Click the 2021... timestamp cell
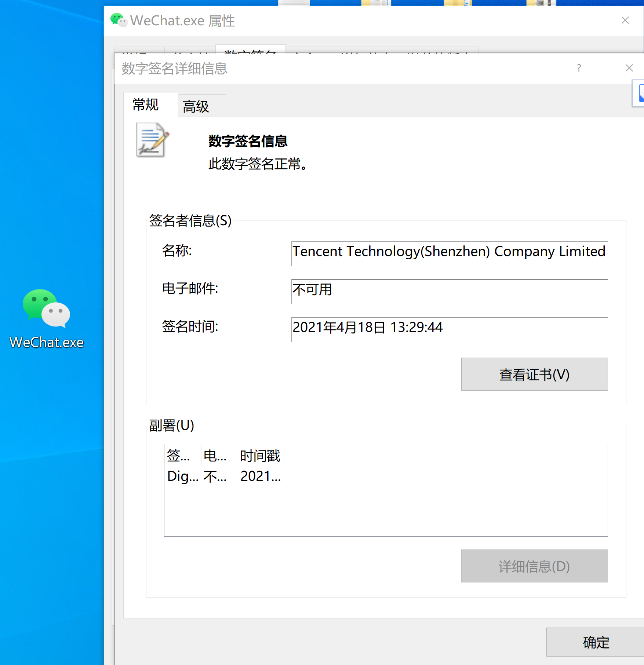Screen dimensions: 644x665 pyautogui.click(x=261, y=476)
